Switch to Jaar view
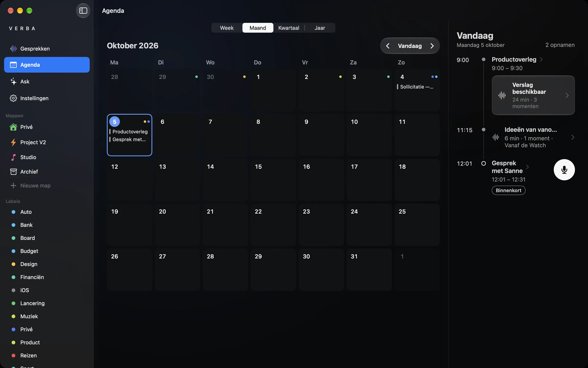 [x=320, y=28]
